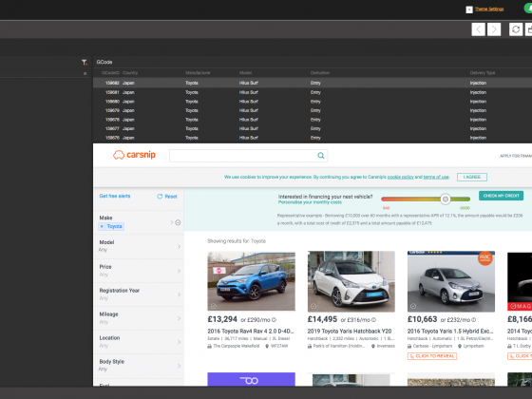532x399 pixels.
Task: Click the Get free alerts link
Action: (x=115, y=196)
